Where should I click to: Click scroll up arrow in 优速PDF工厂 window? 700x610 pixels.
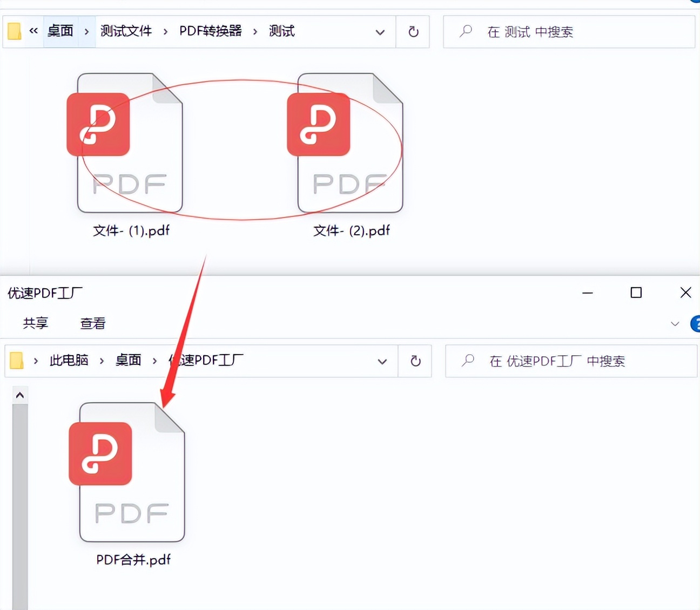click(20, 395)
